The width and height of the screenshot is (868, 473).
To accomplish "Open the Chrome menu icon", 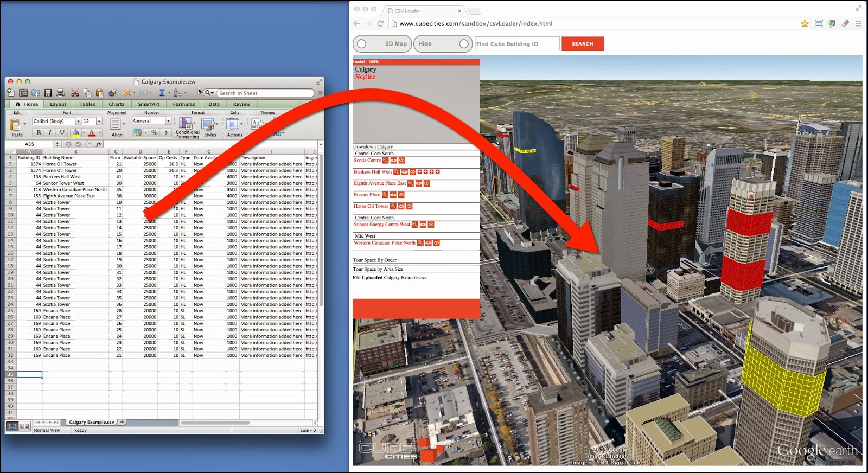I will (858, 24).
